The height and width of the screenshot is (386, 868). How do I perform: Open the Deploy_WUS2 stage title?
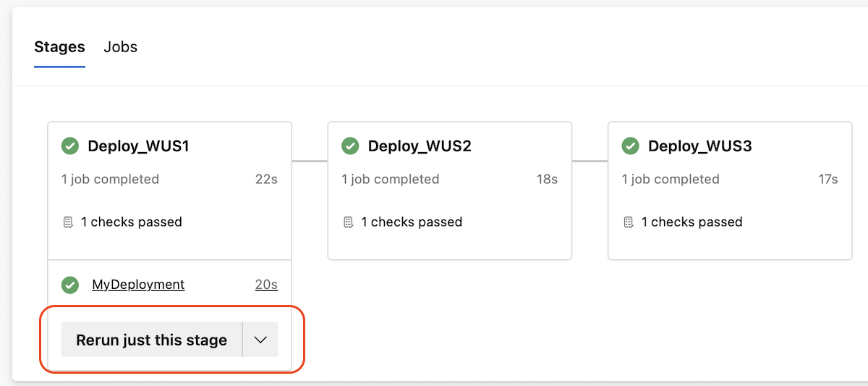click(420, 146)
